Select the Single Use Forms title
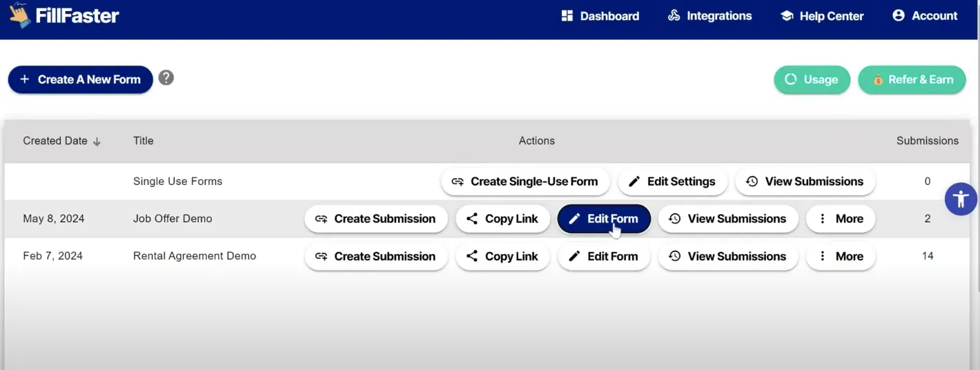980x370 pixels. coord(177,182)
